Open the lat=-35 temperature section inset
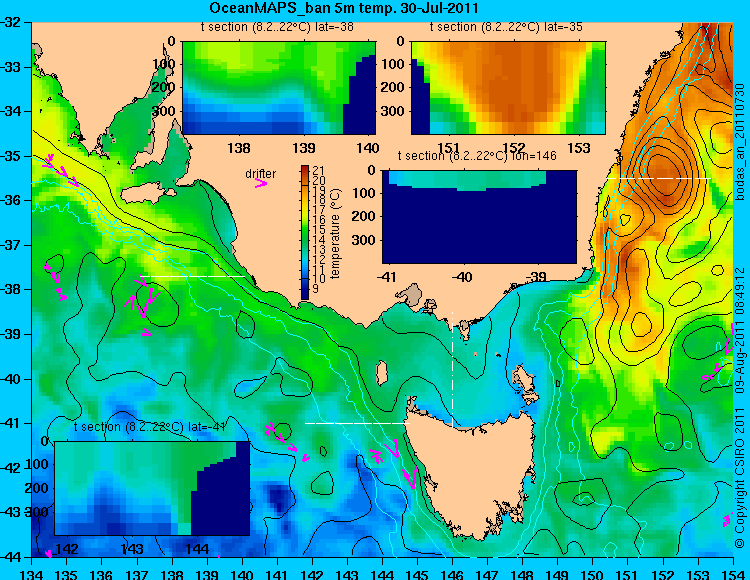This screenshot has height=580, width=750. point(508,88)
